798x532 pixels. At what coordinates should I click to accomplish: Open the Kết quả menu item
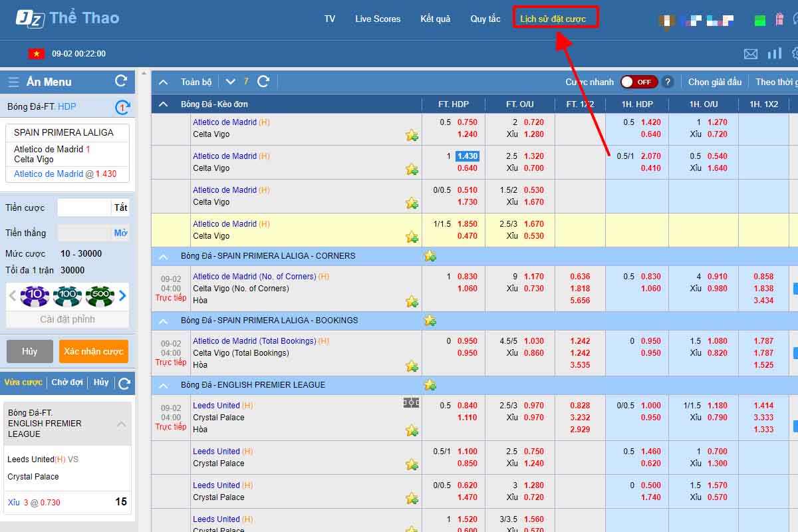point(436,19)
